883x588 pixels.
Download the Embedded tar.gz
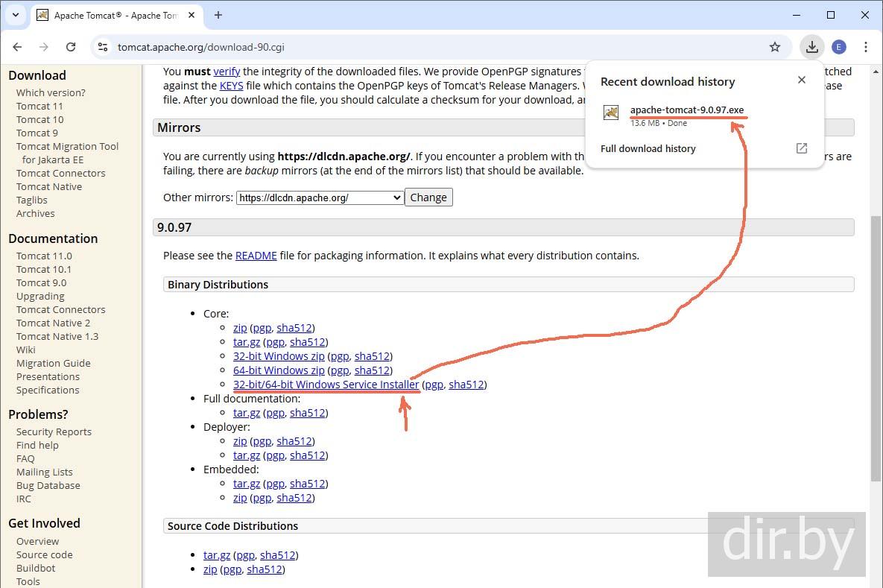coord(247,483)
